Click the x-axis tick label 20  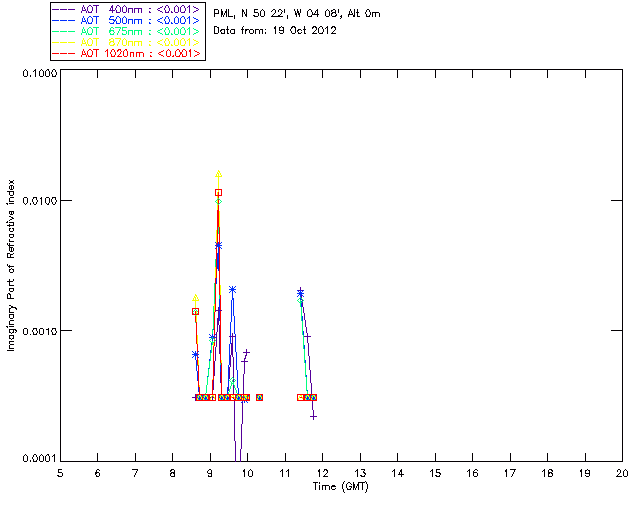[x=622, y=474]
